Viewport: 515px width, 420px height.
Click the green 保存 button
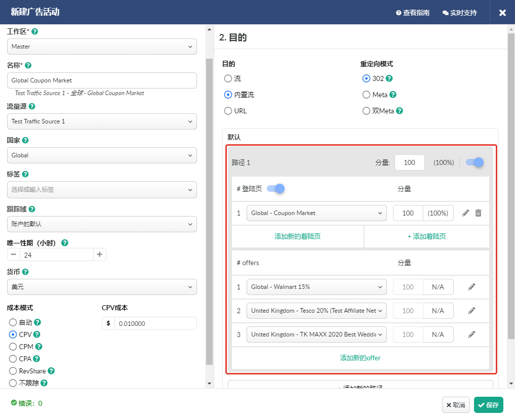click(x=488, y=405)
